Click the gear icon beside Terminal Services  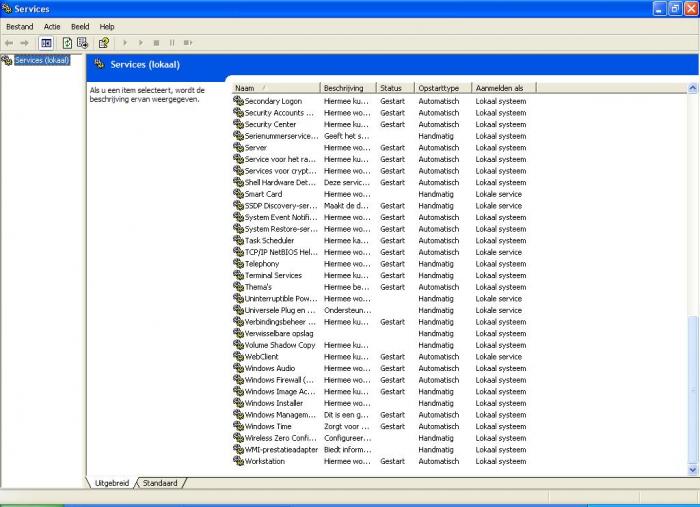click(x=238, y=275)
